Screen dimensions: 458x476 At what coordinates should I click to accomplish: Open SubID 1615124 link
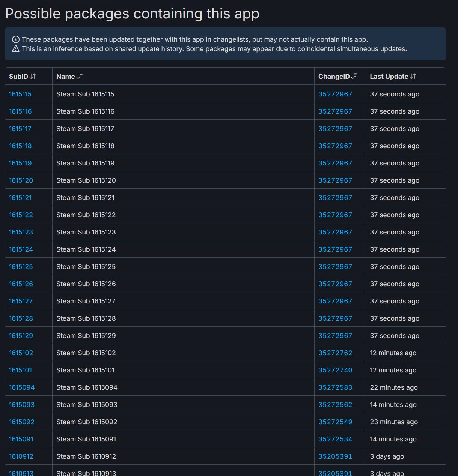pyautogui.click(x=21, y=249)
